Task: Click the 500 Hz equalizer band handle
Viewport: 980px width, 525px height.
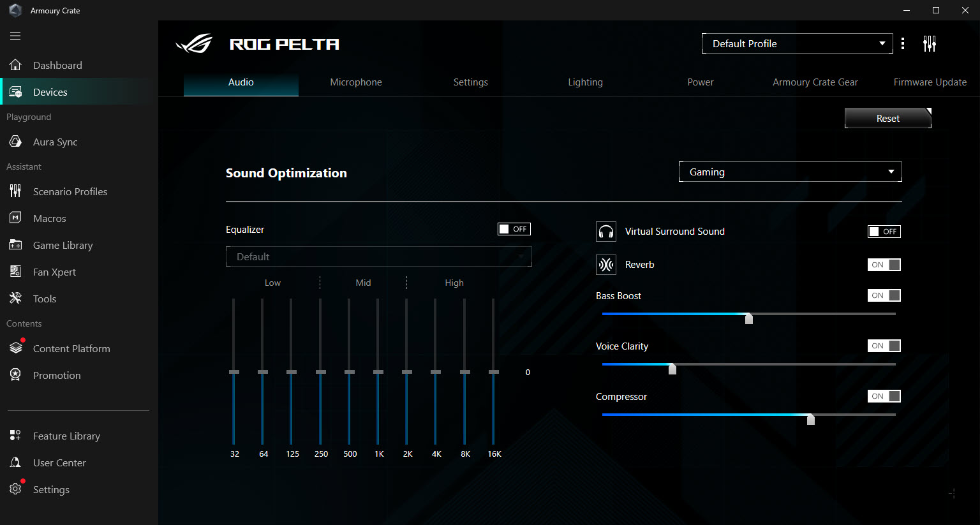Action: [350, 372]
